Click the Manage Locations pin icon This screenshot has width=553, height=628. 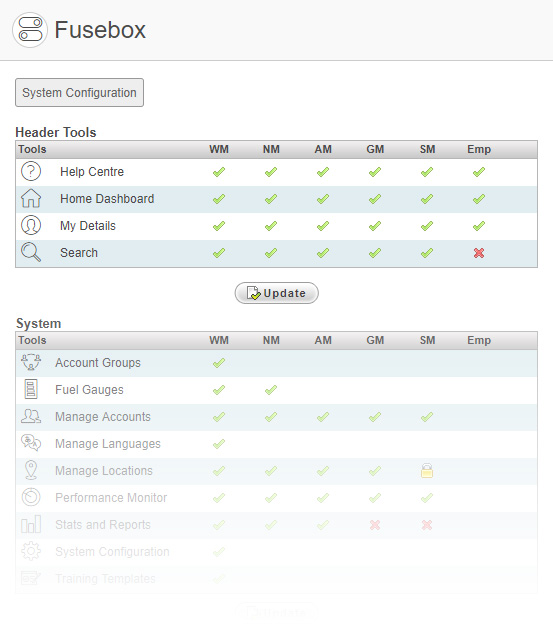pos(31,470)
